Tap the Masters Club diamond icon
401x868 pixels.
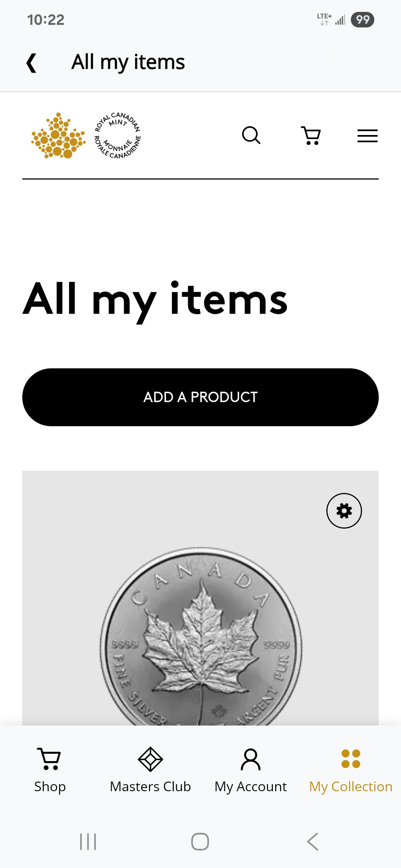coord(150,759)
